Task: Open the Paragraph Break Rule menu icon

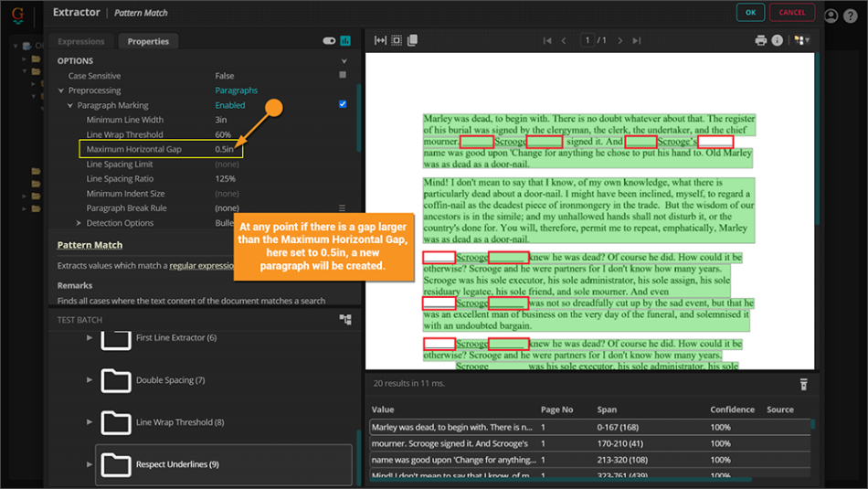Action: click(342, 208)
